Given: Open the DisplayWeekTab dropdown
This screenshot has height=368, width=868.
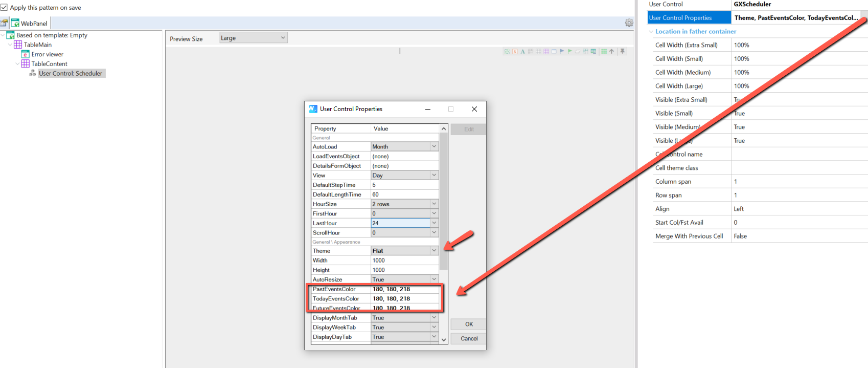Looking at the screenshot, I should (433, 327).
